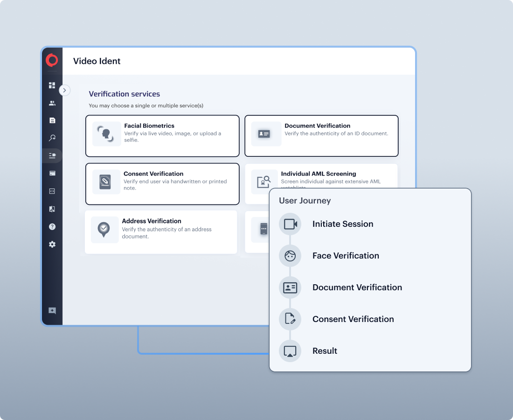Viewport: 513px width, 420px height.
Task: Expand the sidebar with the chevron arrow
Action: pos(64,90)
